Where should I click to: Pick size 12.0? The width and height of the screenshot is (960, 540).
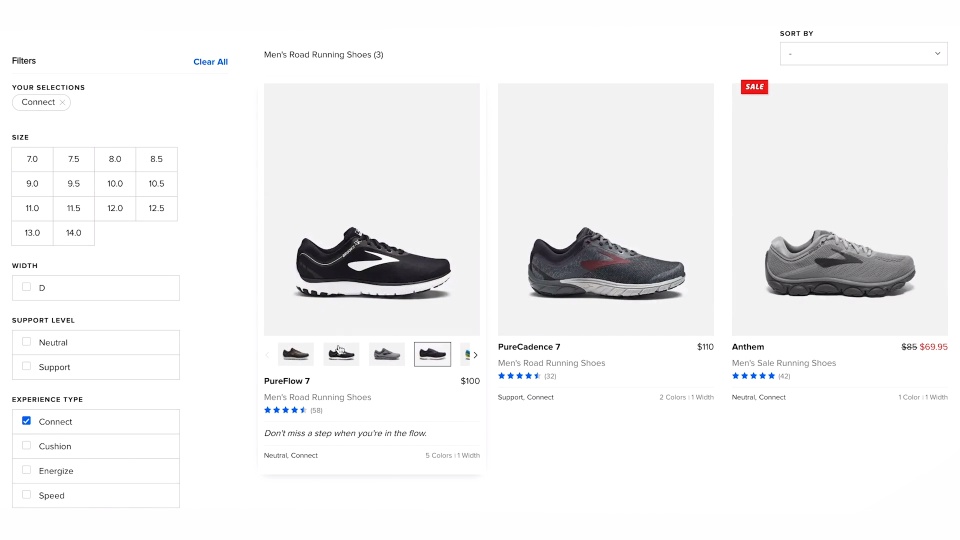(115, 208)
